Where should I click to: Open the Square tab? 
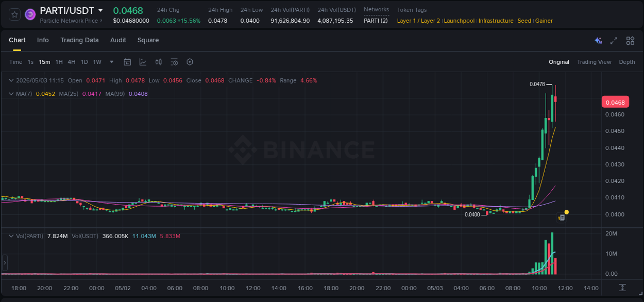[x=148, y=40]
